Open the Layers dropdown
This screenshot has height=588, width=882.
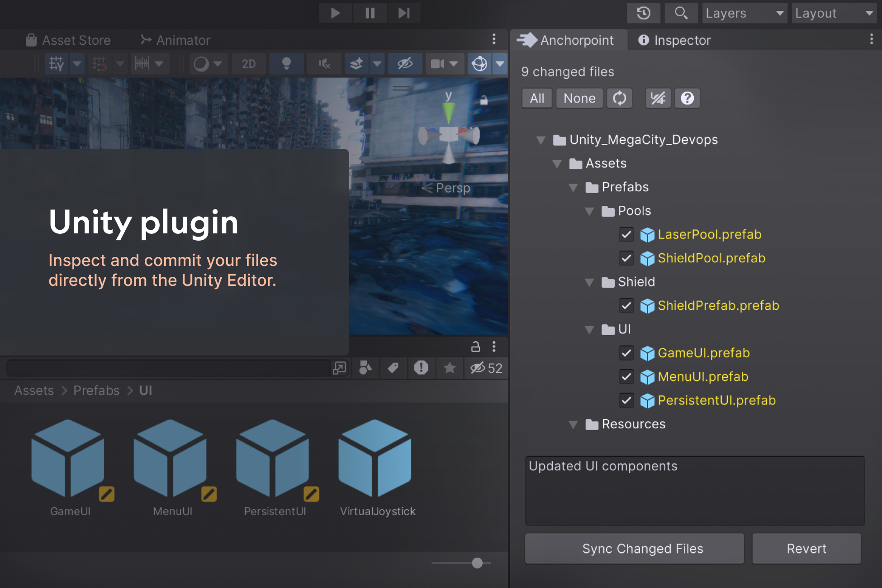[744, 13]
